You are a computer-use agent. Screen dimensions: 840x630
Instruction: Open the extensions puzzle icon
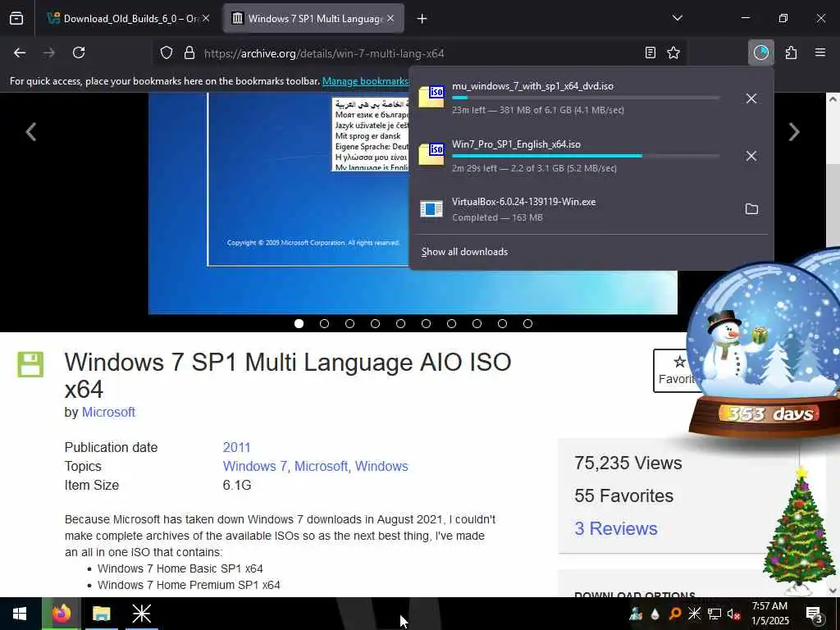pos(791,52)
